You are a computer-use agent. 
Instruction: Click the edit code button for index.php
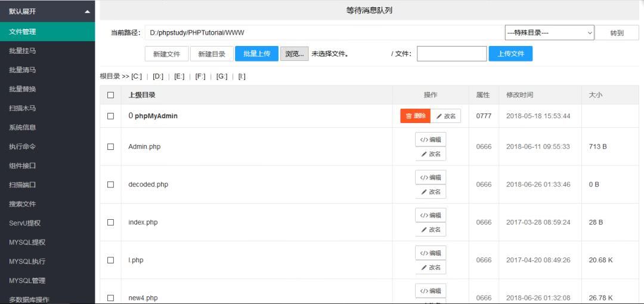tap(431, 215)
